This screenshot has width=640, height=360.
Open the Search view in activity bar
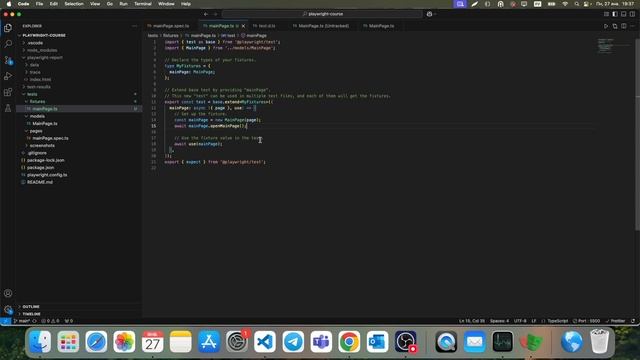(8, 44)
